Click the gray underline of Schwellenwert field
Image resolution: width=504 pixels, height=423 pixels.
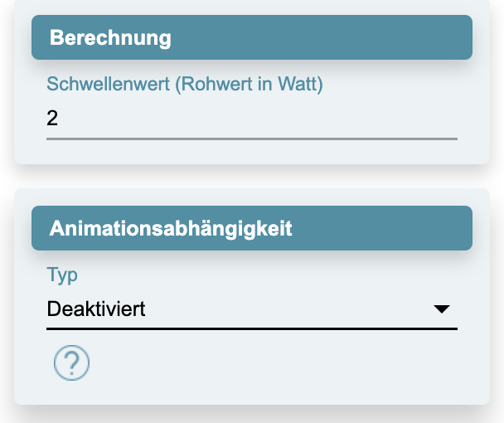(251, 139)
